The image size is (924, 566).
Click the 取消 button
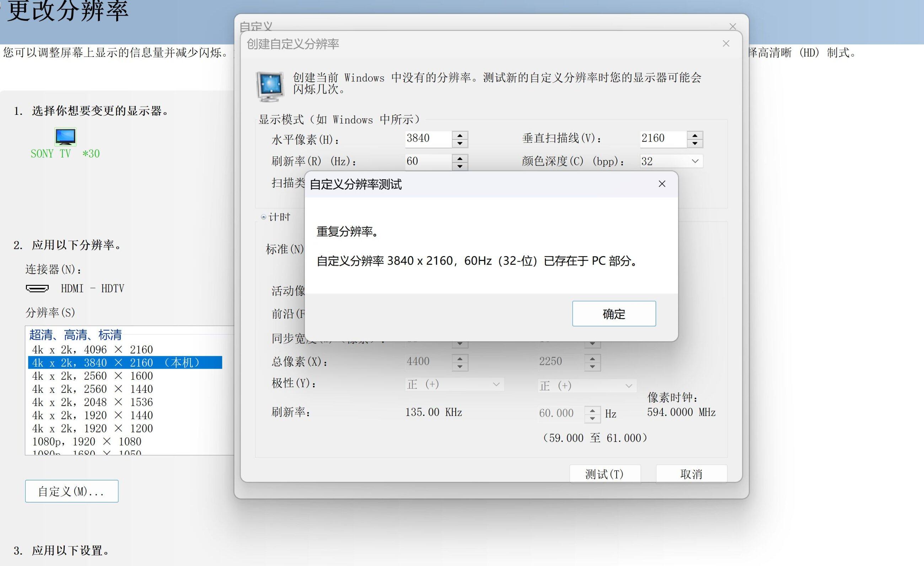click(x=691, y=474)
